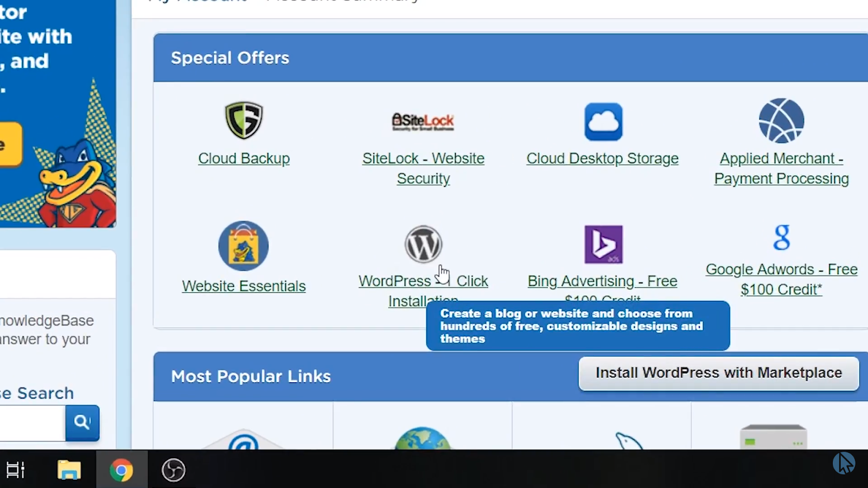Open File Explorer from the taskbar
The width and height of the screenshot is (868, 488).
pos(69,470)
